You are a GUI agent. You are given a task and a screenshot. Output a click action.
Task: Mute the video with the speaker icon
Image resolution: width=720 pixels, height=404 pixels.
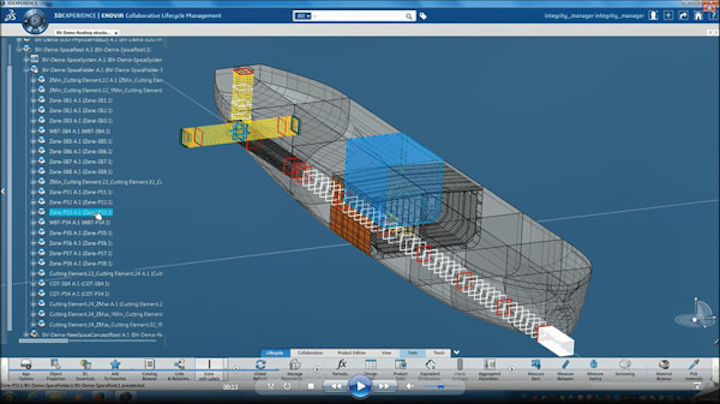click(410, 387)
